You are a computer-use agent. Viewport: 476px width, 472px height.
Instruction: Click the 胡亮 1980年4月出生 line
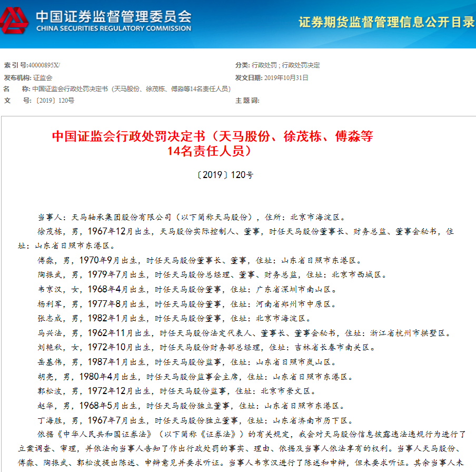click(195, 377)
